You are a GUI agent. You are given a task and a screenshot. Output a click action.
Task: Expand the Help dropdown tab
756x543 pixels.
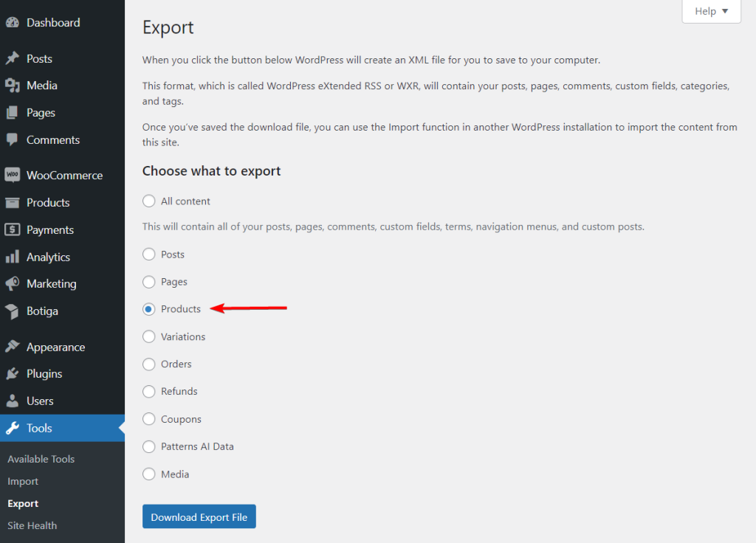[711, 11]
